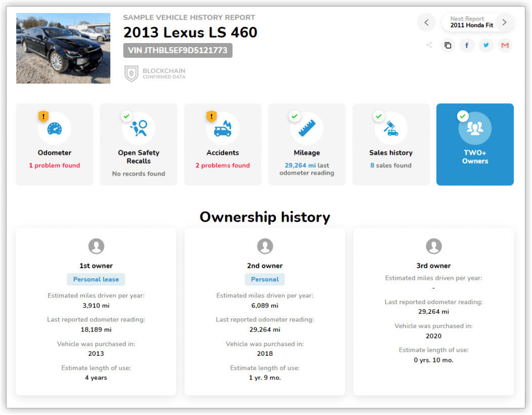
Task: Click '2 problems found' accidents text
Action: (x=223, y=165)
